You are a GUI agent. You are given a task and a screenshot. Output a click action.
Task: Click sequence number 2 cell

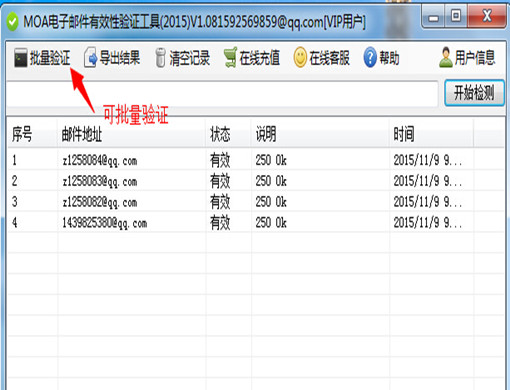[x=14, y=181]
